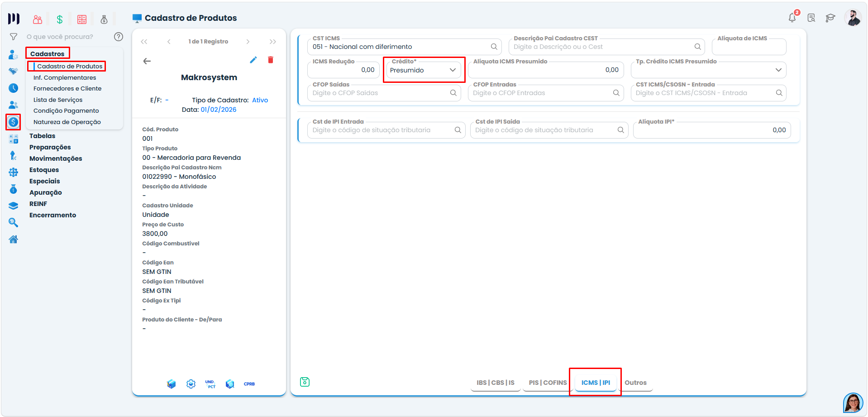Select the two-people group sidebar icon

(x=14, y=105)
